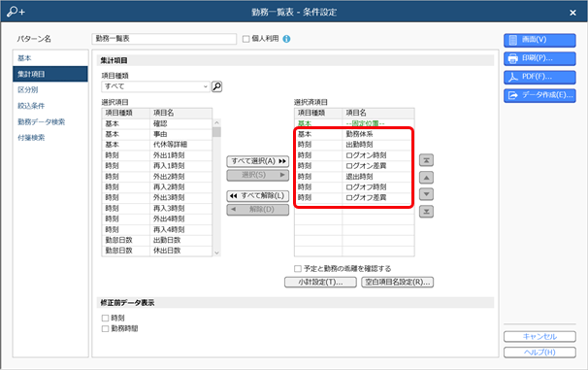Click the disabled 選択(S) button
Screen dimensions: 588x370
(258, 175)
